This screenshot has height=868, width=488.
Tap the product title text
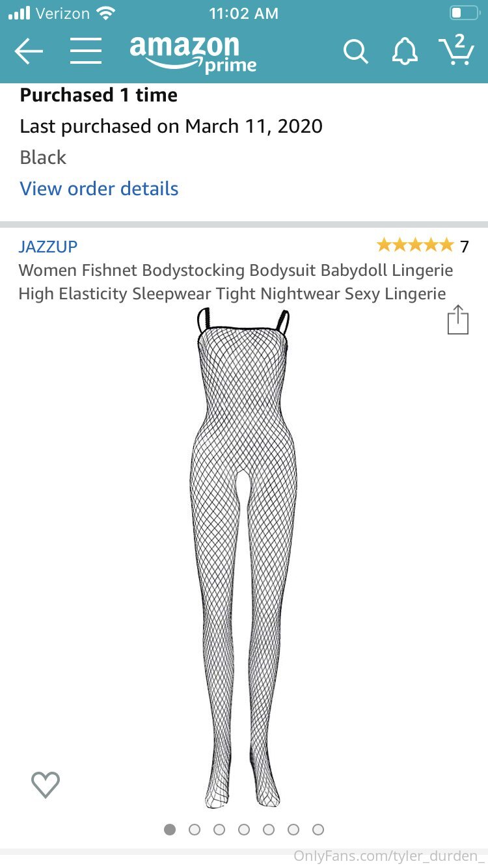coord(236,282)
